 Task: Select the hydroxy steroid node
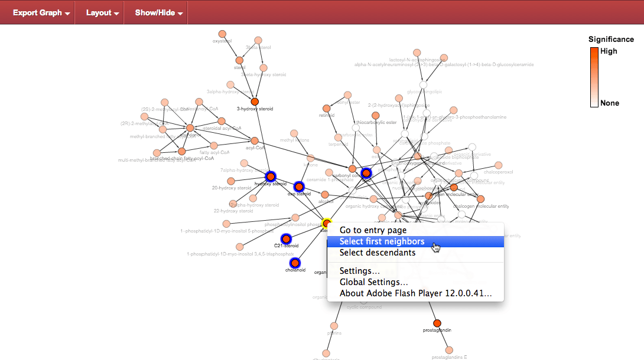271,176
